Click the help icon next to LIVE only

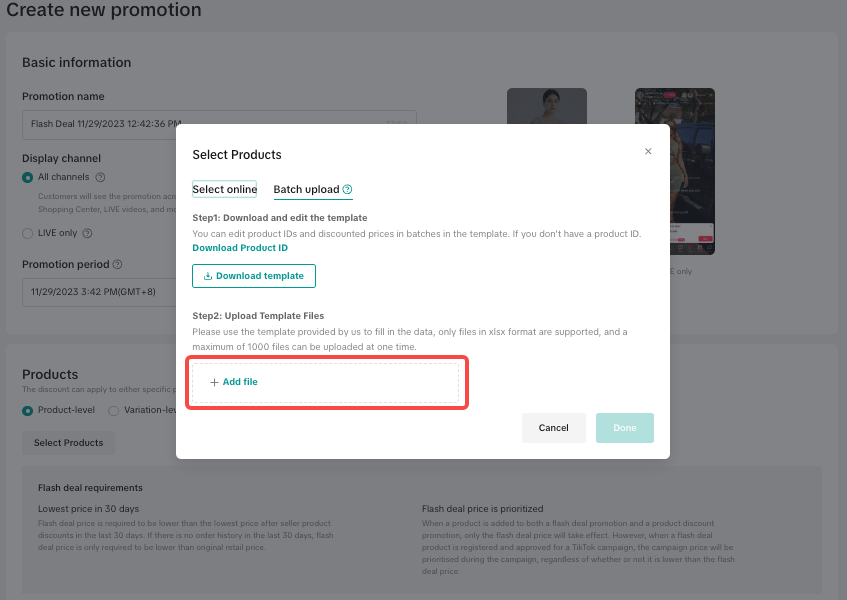tap(87, 233)
